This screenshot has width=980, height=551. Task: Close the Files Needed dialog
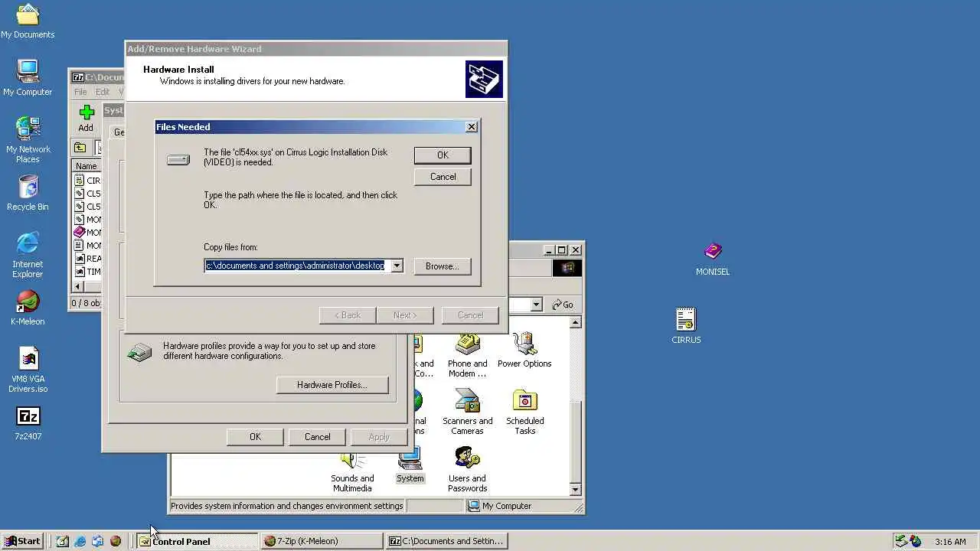pyautogui.click(x=472, y=127)
